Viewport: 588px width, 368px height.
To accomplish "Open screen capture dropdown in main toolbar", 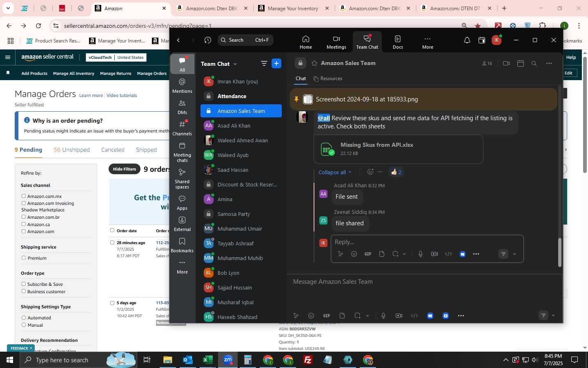I will tap(367, 316).
